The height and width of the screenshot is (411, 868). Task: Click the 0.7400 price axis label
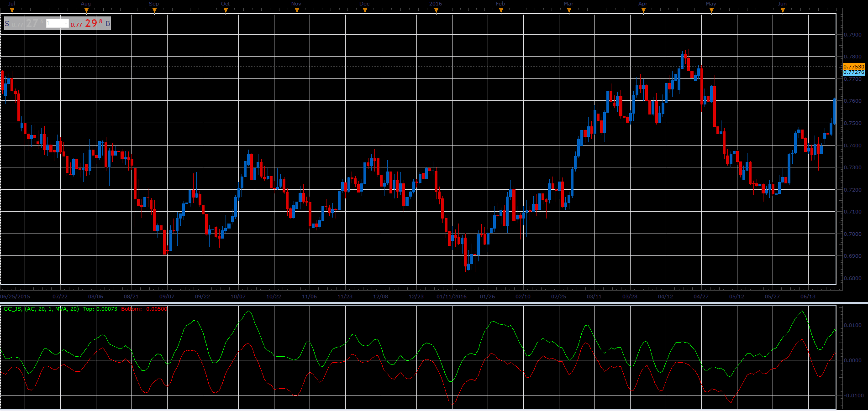point(852,146)
